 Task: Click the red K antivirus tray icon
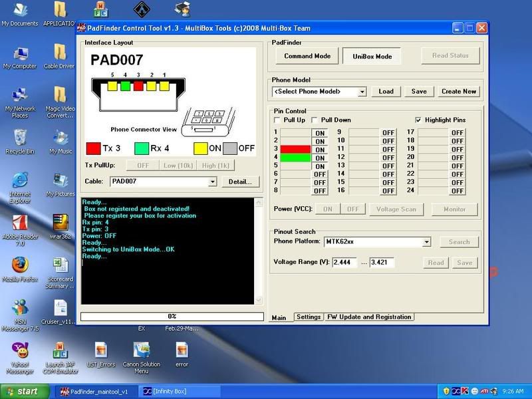pos(465,392)
